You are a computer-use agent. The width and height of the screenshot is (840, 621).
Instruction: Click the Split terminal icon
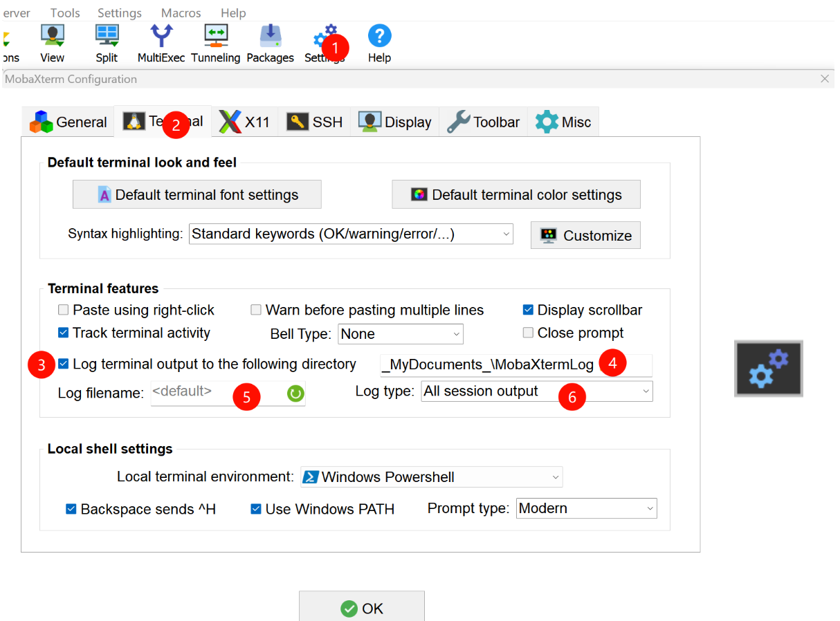tap(107, 44)
